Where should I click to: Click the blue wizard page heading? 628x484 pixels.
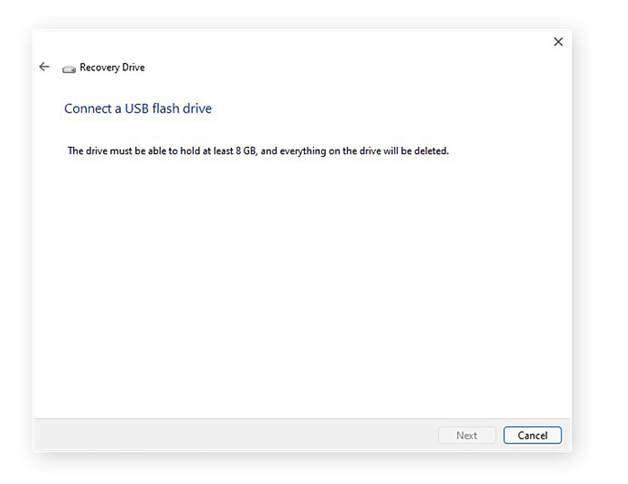(138, 108)
